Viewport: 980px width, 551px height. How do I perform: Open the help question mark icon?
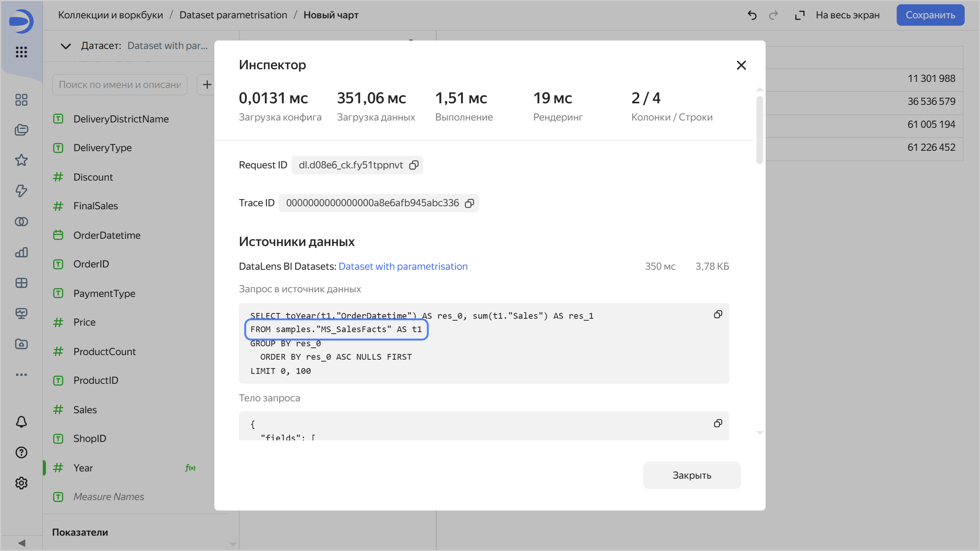[x=21, y=452]
